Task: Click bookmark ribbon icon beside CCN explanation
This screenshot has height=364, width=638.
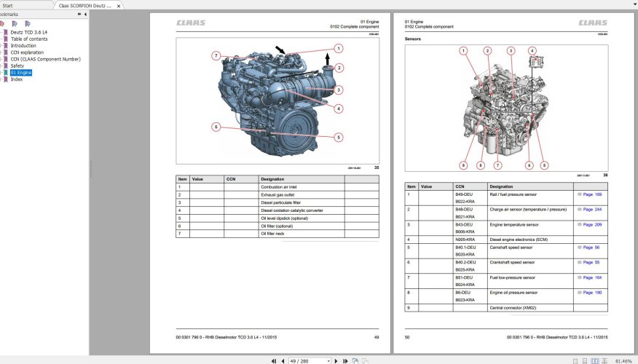Action: coord(6,52)
